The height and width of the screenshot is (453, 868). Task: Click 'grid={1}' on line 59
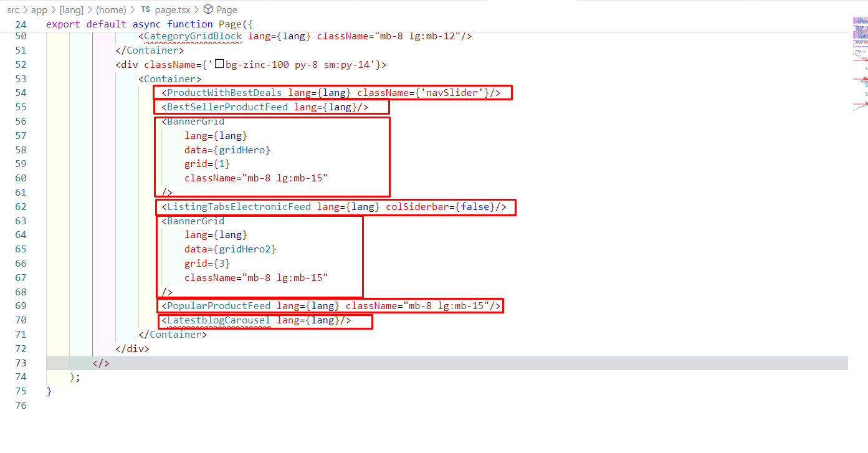pos(207,163)
